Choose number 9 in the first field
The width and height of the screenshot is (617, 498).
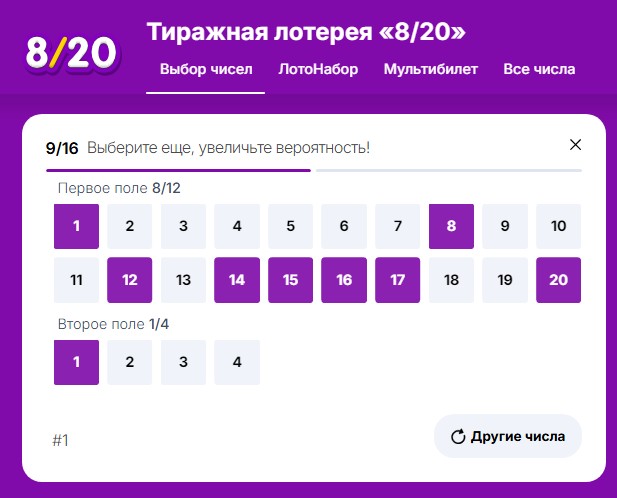[x=505, y=226]
